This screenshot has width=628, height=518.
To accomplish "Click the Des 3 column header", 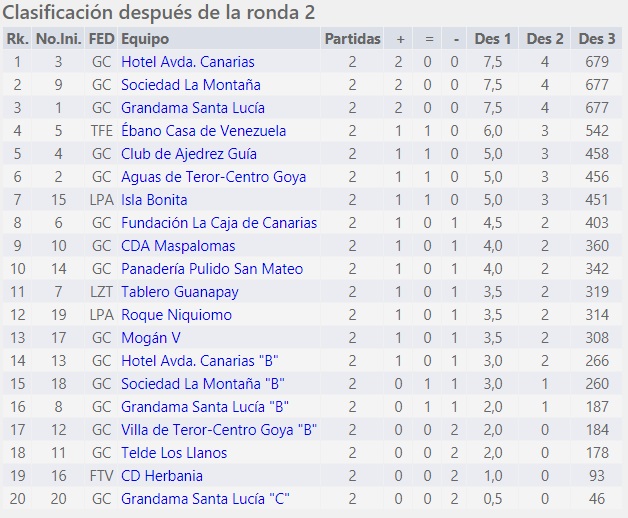I will 597,39.
